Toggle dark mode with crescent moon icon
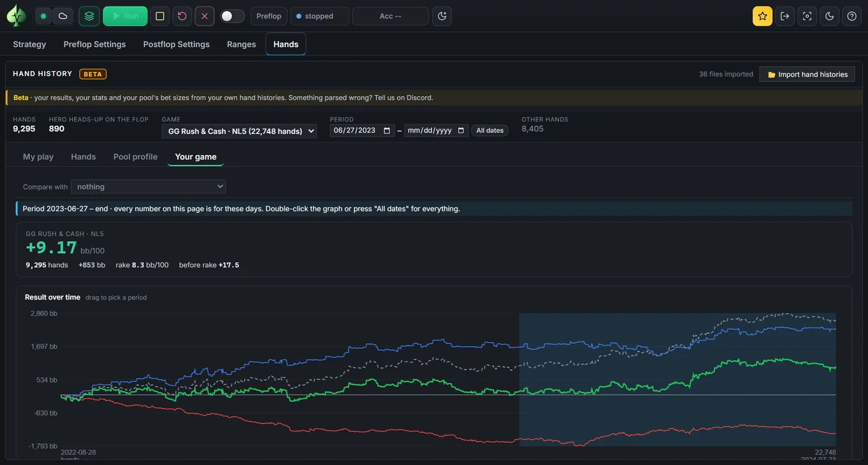Viewport: 868px width, 465px height. click(830, 16)
